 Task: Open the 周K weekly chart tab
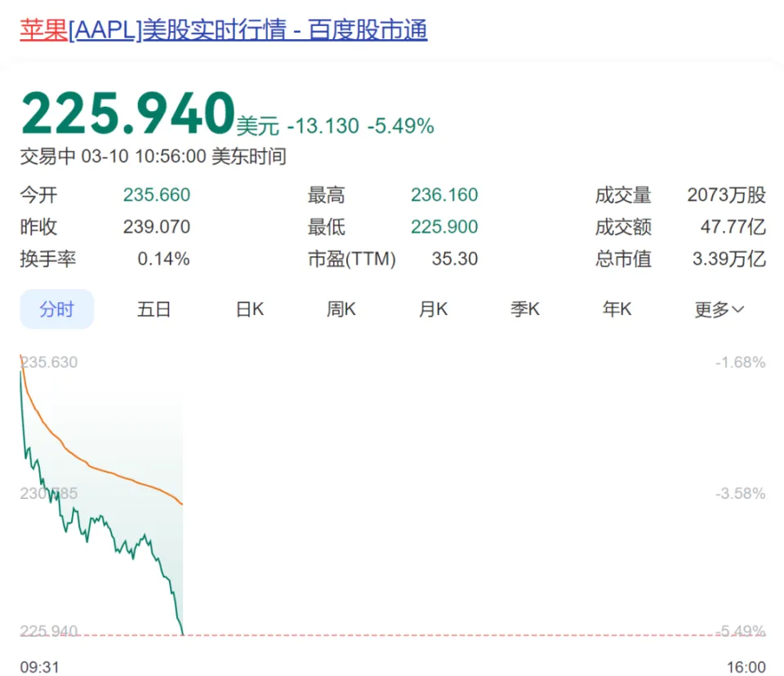(x=341, y=309)
